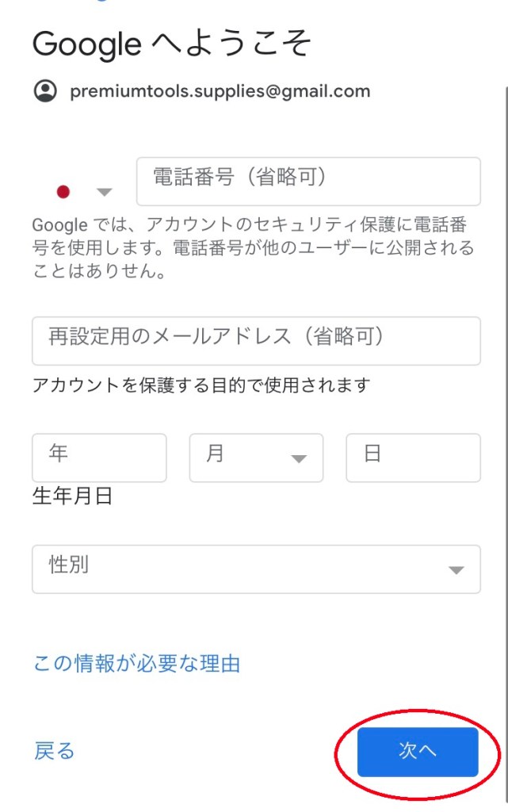Open the この情報が必要な理由 link
The width and height of the screenshot is (508, 812).
(136, 663)
